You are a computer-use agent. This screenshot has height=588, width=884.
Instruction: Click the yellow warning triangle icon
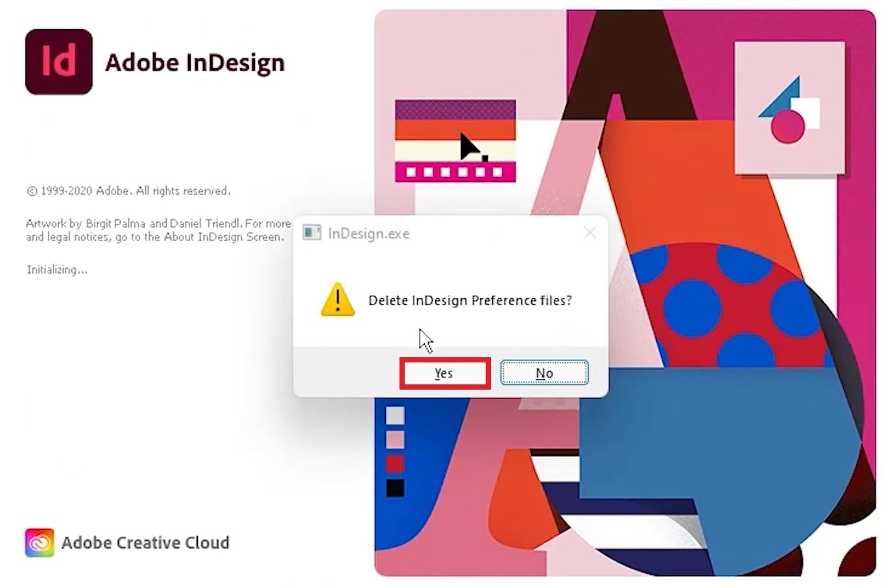338,300
